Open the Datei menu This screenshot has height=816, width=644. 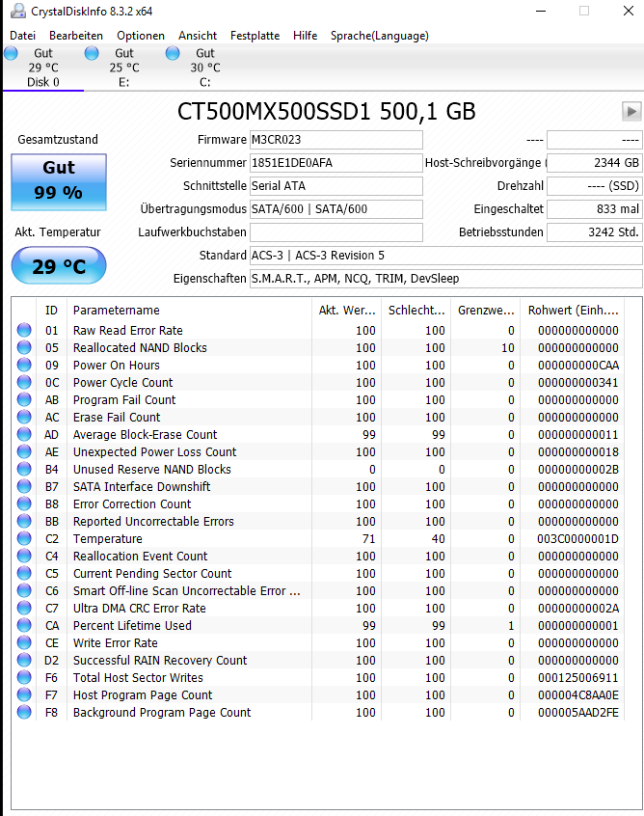pos(23,36)
